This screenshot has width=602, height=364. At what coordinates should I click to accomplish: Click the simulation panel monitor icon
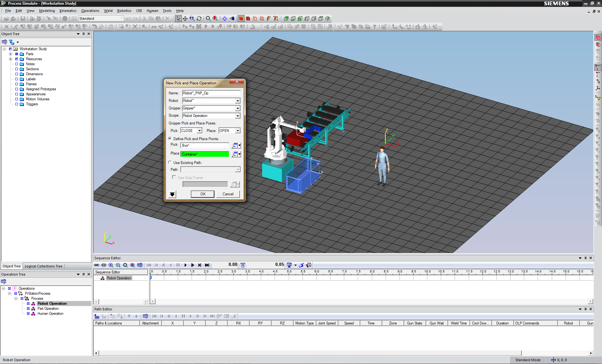(x=289, y=265)
